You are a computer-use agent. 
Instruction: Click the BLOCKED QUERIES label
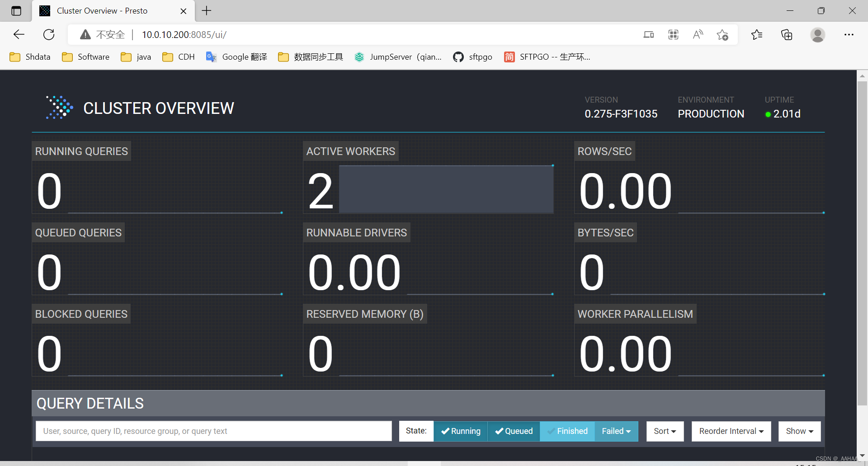[81, 314]
